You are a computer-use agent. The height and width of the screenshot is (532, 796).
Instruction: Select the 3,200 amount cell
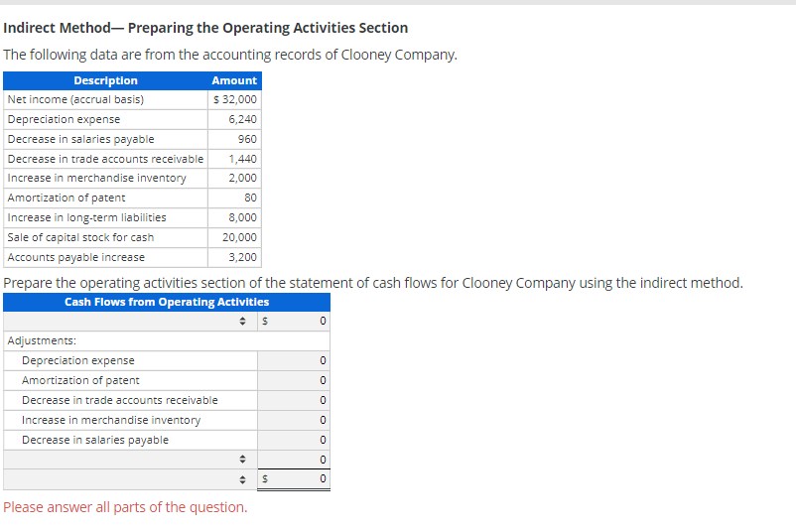tap(234, 257)
